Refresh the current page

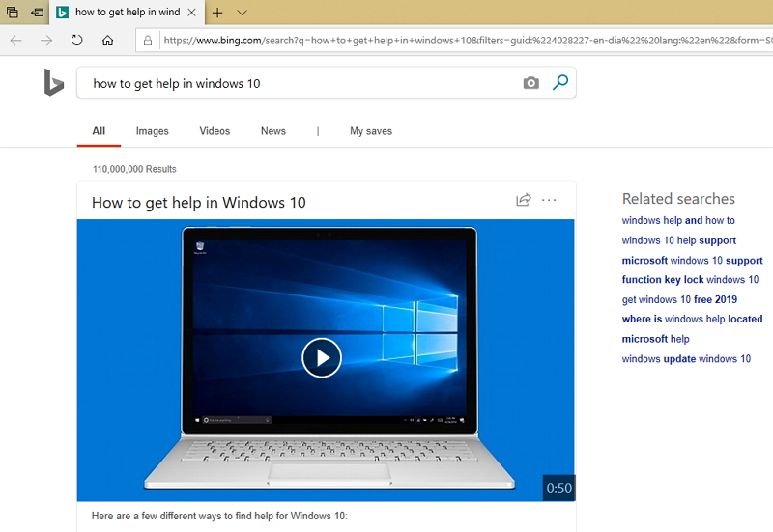click(x=77, y=40)
